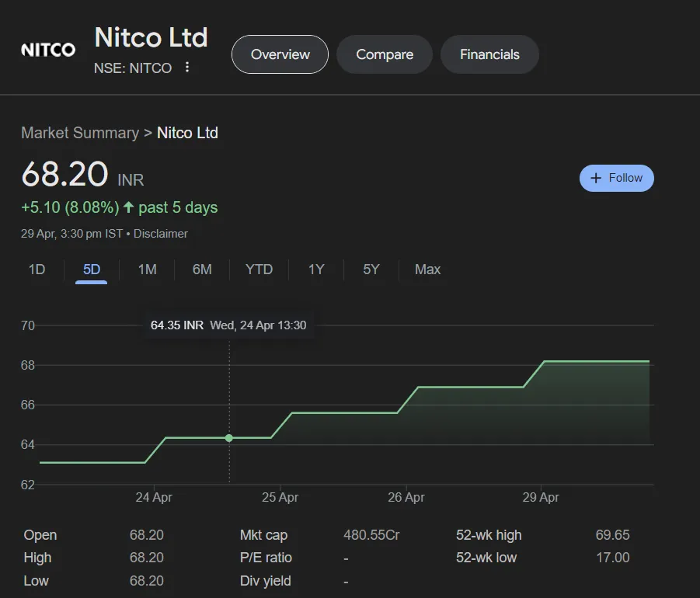Click the Mkt cap label
The width and height of the screenshot is (700, 598).
pyautogui.click(x=263, y=535)
